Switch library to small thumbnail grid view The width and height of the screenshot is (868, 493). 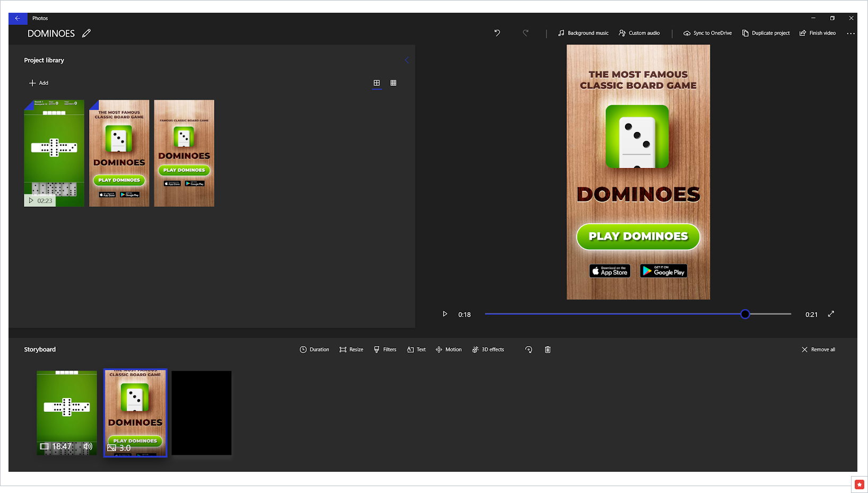click(x=393, y=83)
